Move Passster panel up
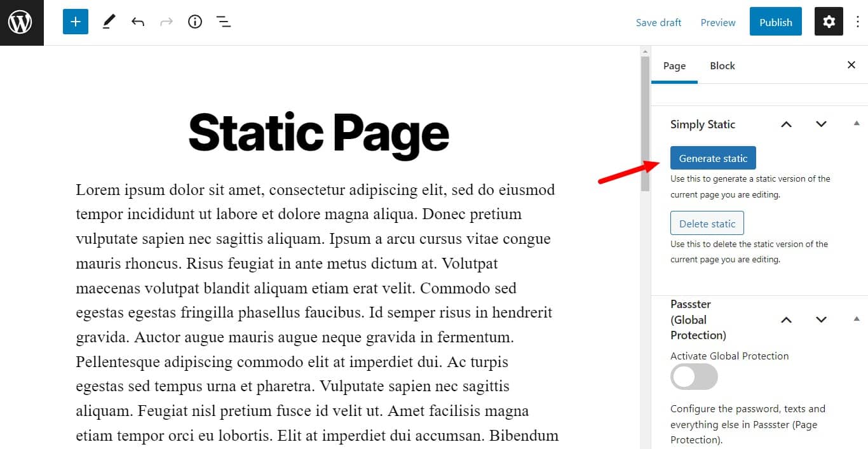The height and width of the screenshot is (449, 868). click(786, 319)
